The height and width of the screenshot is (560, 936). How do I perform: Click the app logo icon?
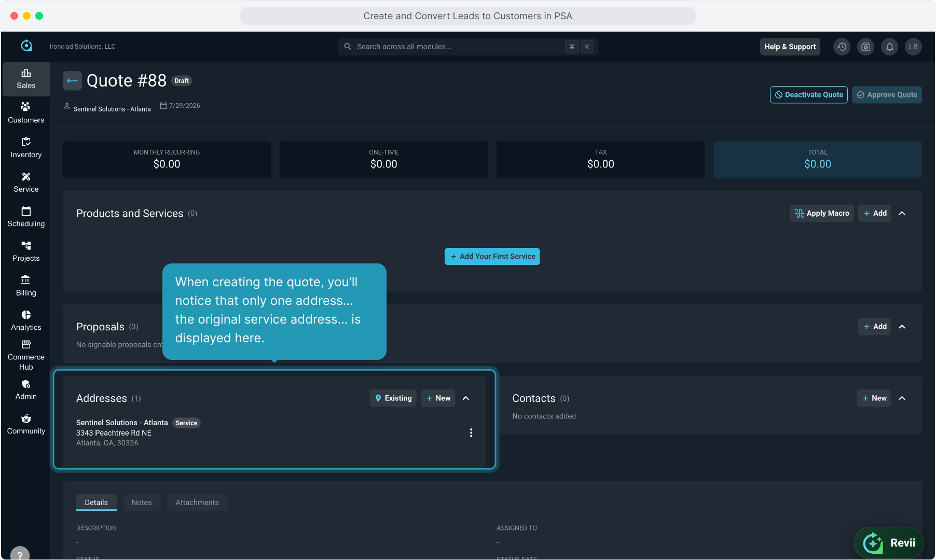click(26, 46)
